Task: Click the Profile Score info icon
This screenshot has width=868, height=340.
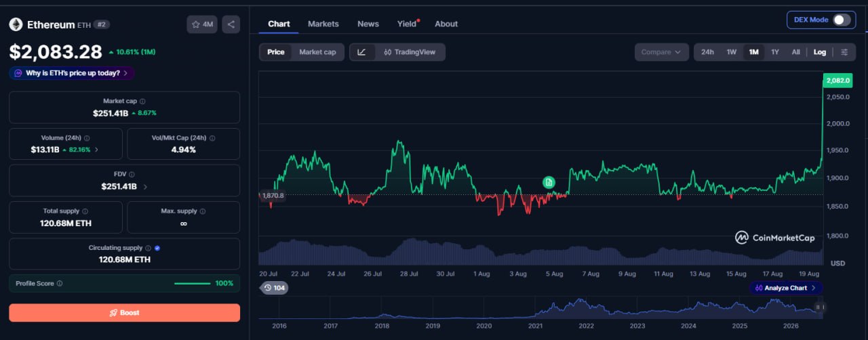Action: (60, 284)
